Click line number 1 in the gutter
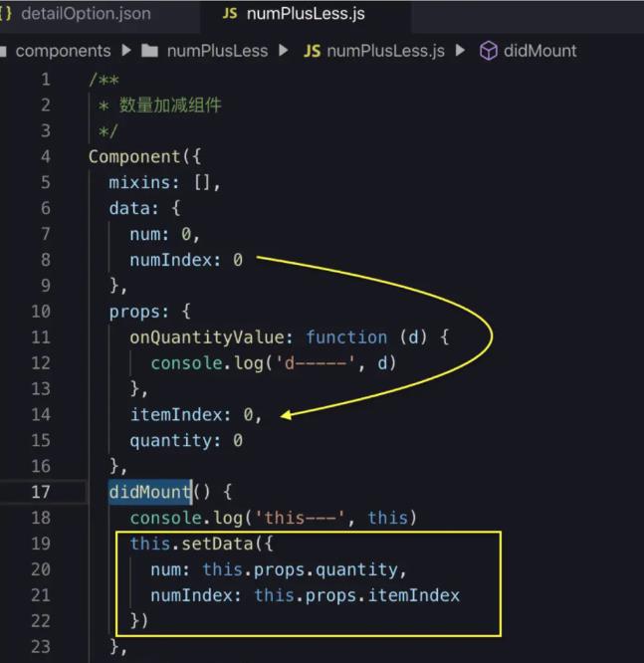This screenshot has height=663, width=644. click(x=45, y=80)
